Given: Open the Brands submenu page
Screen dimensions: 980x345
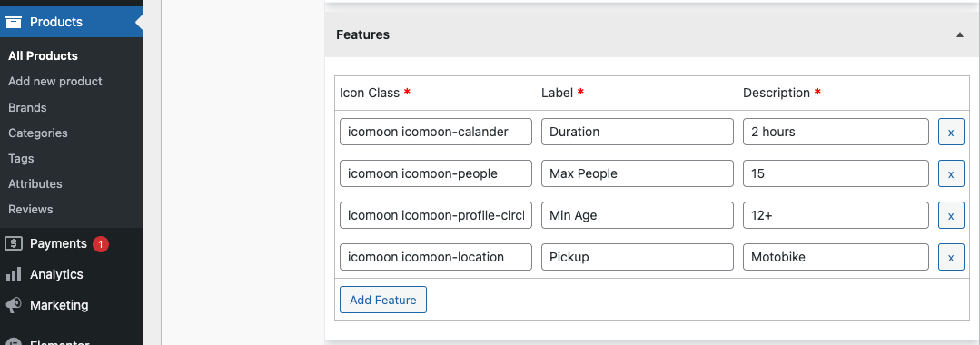Looking at the screenshot, I should click(27, 107).
